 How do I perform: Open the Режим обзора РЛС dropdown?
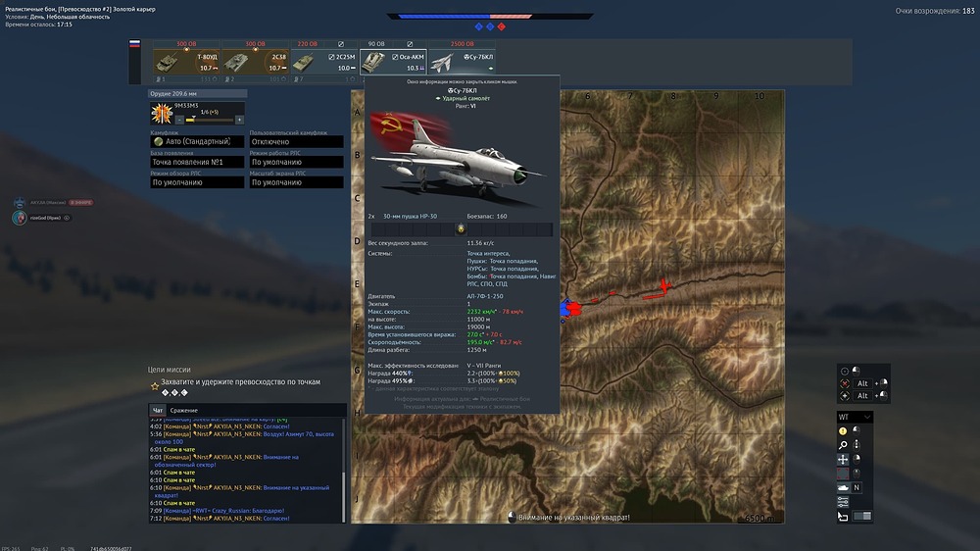click(x=197, y=182)
